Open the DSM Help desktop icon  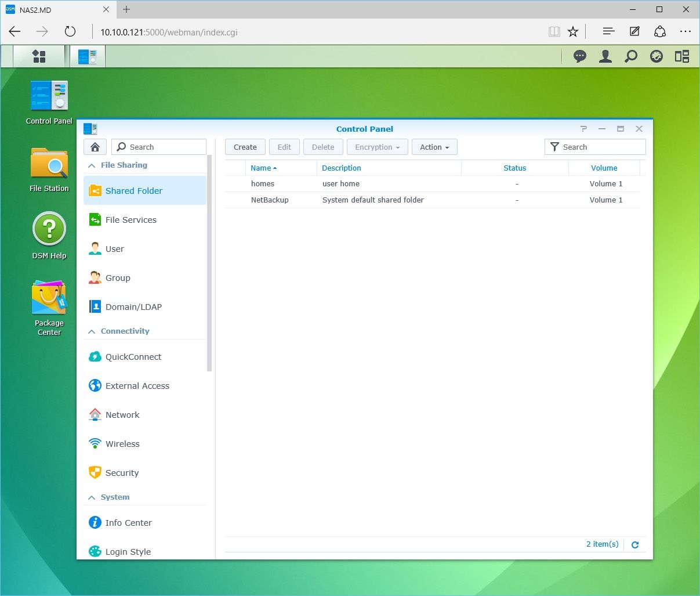click(49, 236)
